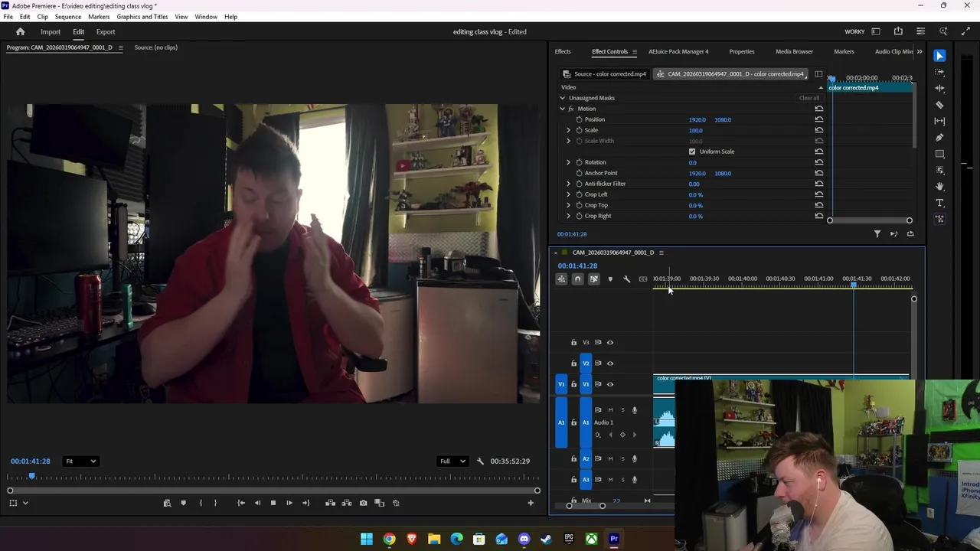Select the Rectangle tool
The width and height of the screenshot is (980, 551).
click(x=939, y=154)
